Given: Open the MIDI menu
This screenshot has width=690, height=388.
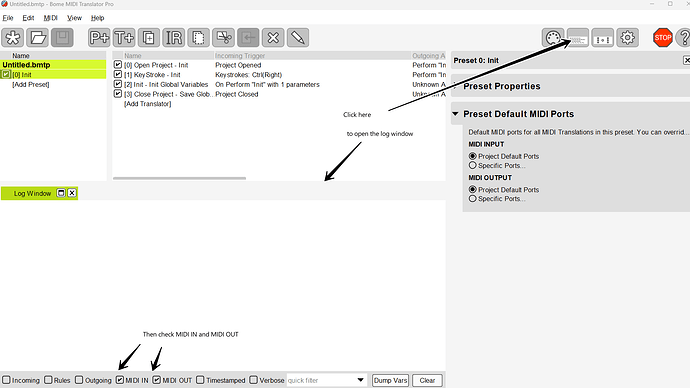Looking at the screenshot, I should (51, 18).
